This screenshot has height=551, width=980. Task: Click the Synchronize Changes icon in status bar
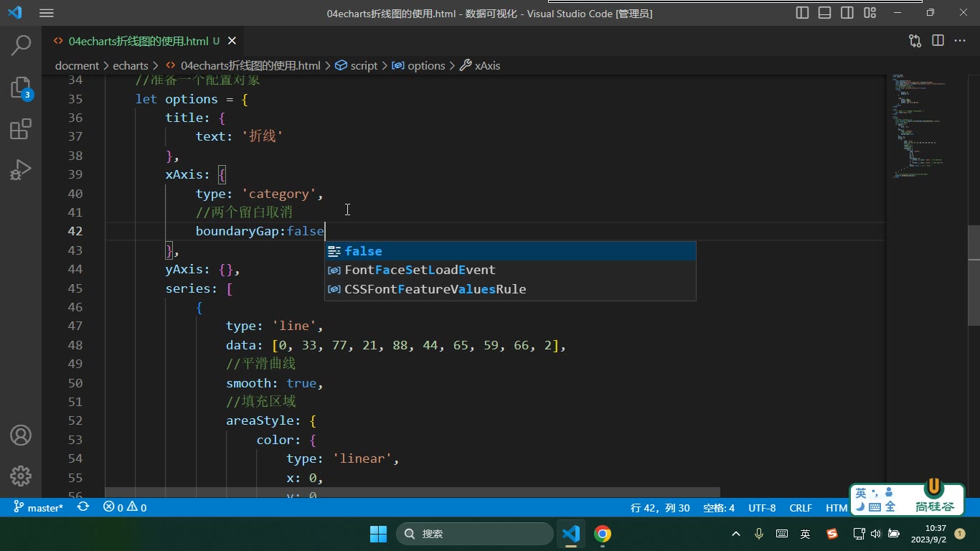pyautogui.click(x=83, y=507)
